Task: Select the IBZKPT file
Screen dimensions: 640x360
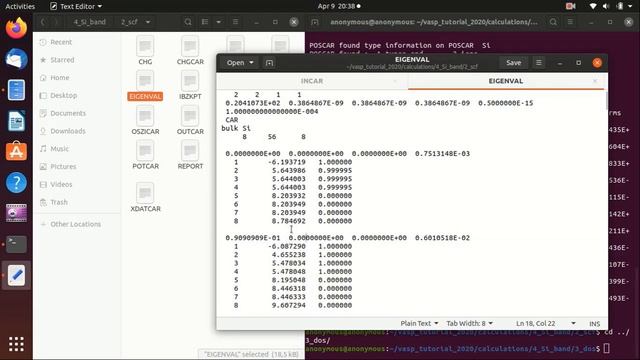Action: [x=190, y=85]
